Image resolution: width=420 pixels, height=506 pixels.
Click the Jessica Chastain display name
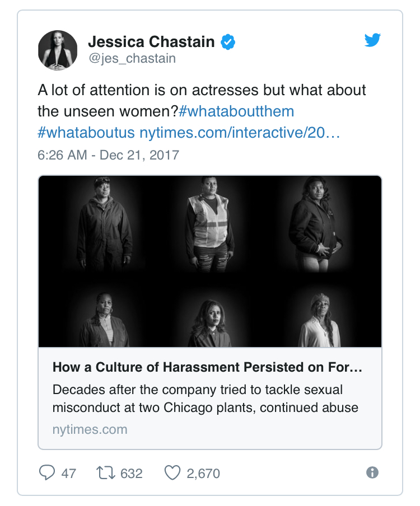pos(151,41)
